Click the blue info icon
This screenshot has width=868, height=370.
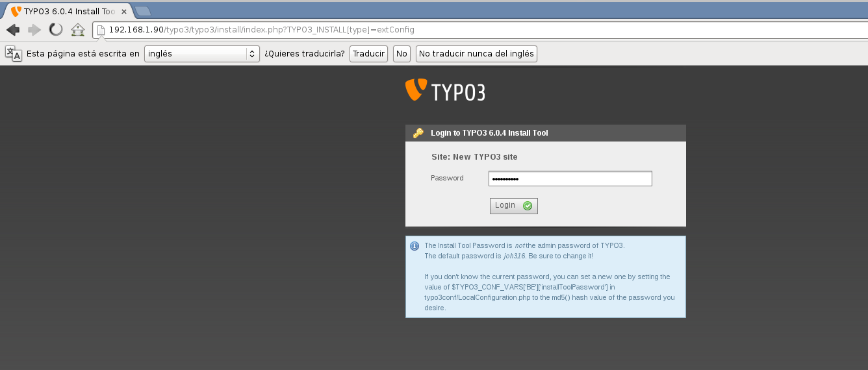[415, 246]
